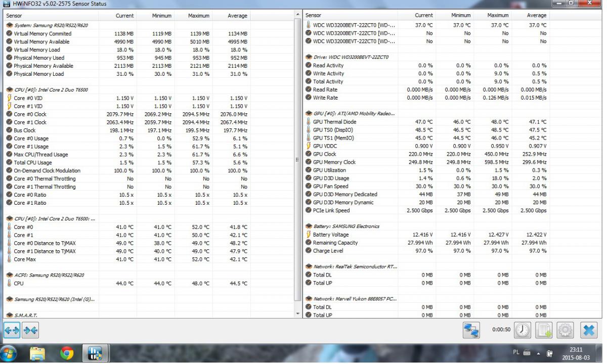Open the Windows Start orb
607x364 pixels.
click(x=9, y=353)
